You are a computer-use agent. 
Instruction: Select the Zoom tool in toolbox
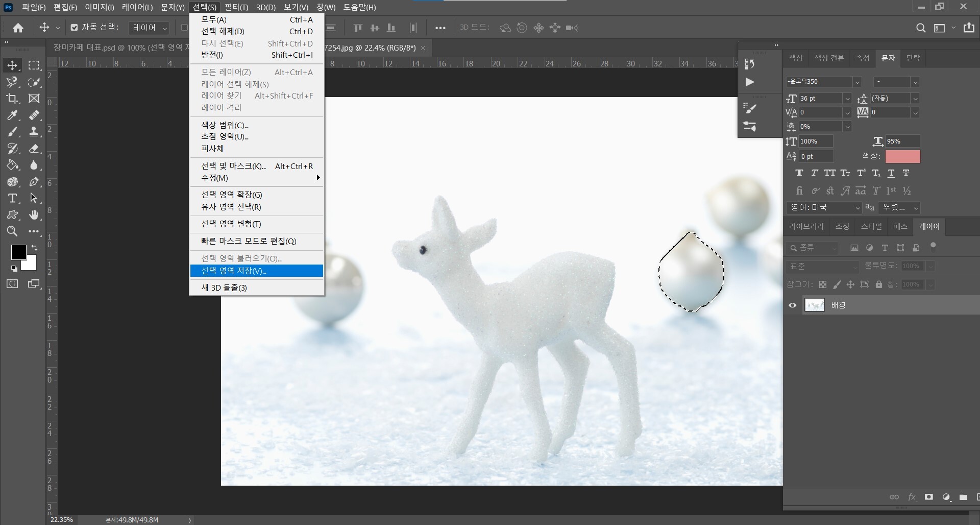click(x=12, y=231)
